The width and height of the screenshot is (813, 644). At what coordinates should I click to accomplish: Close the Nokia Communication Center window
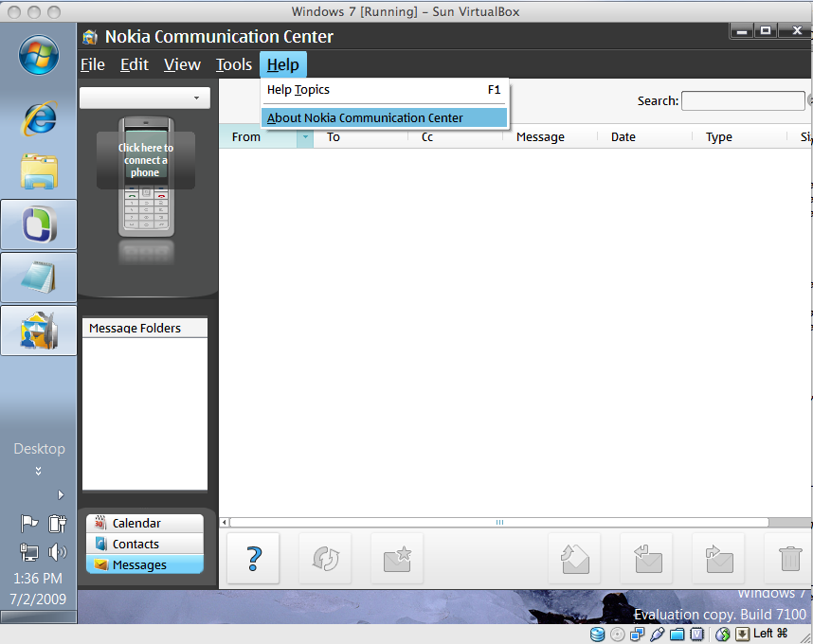point(796,31)
